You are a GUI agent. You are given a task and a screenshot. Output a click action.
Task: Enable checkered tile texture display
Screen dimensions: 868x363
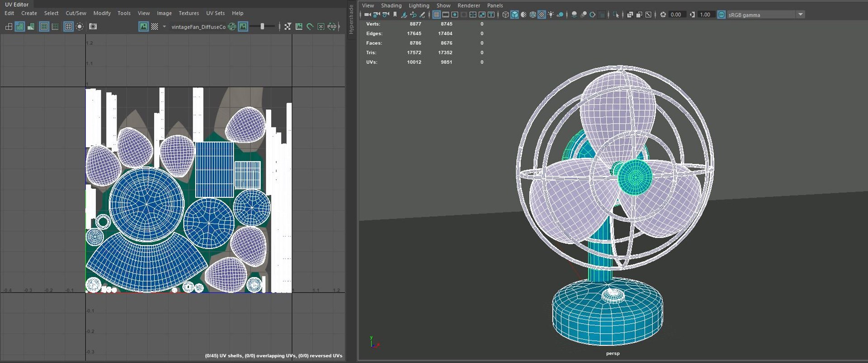click(155, 27)
